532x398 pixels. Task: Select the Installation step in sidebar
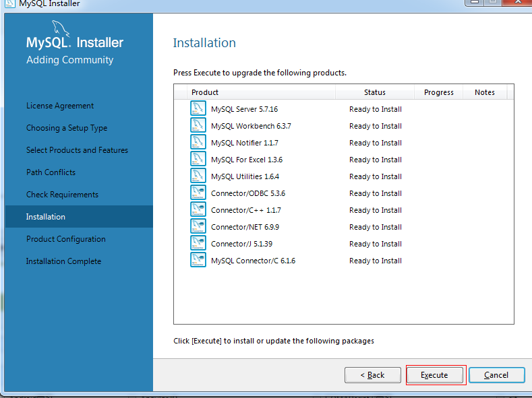(79, 216)
